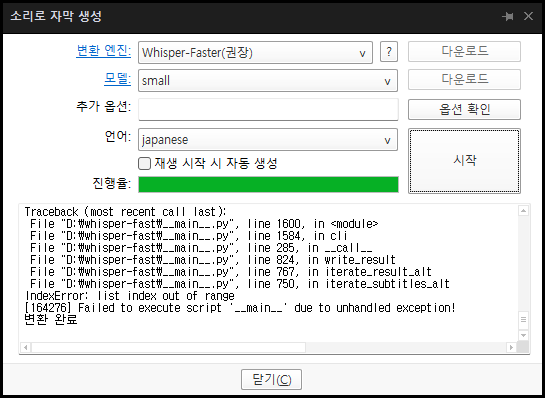
Task: Click the line 1600 in <module> log row
Action: pos(204,224)
